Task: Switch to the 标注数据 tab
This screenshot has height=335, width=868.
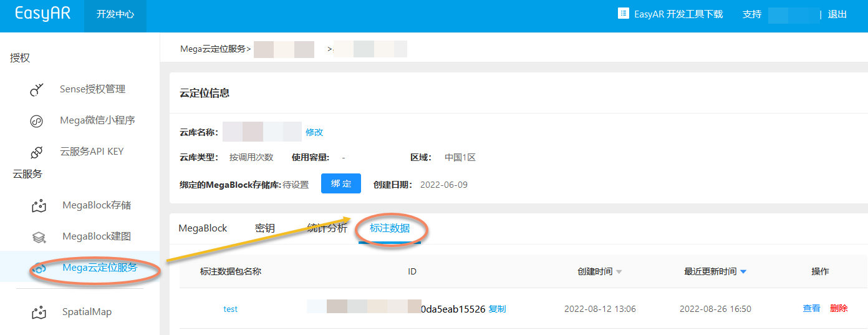Action: point(390,228)
